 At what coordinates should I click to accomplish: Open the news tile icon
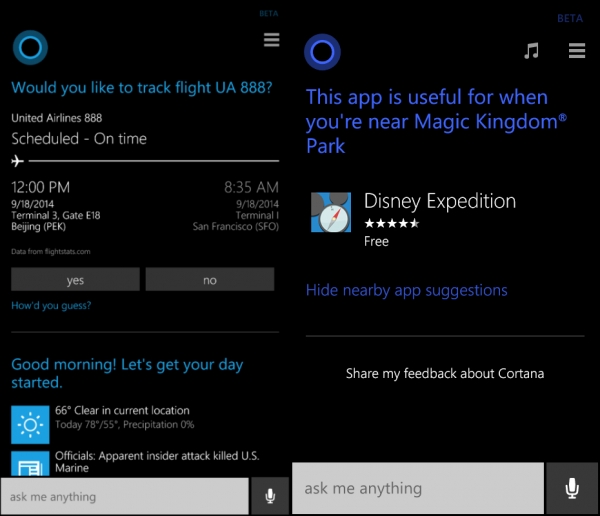tap(30, 464)
